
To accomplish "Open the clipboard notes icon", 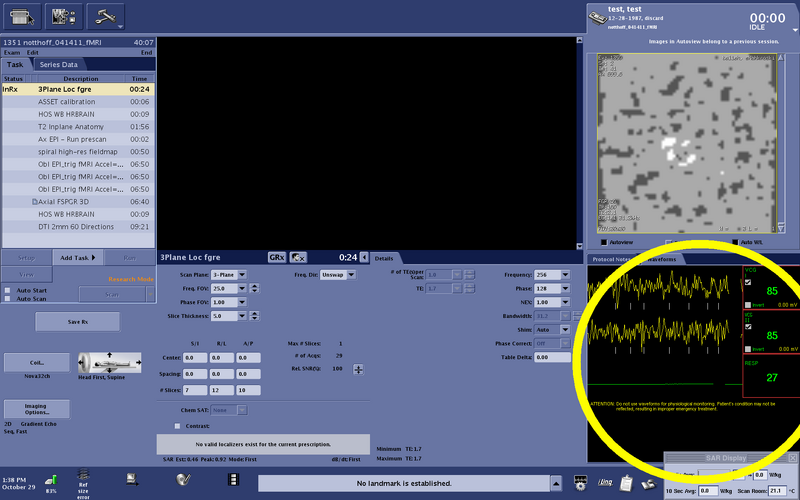I will coord(627,482).
